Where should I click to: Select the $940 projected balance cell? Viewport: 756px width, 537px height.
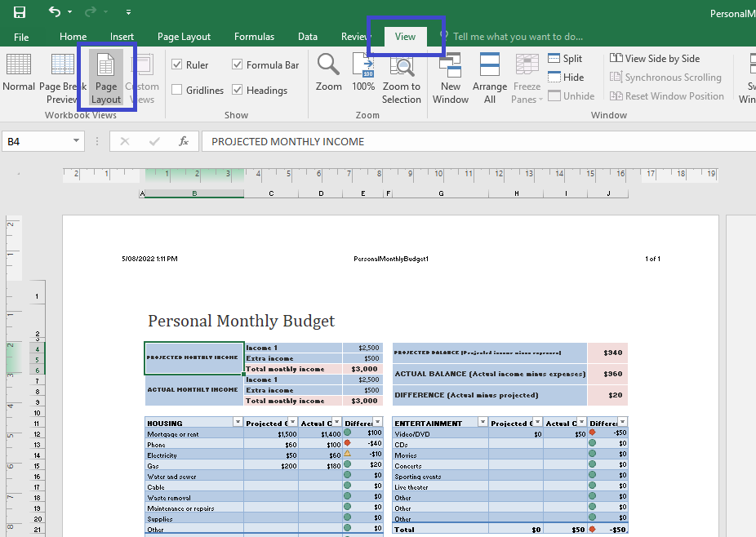(607, 353)
